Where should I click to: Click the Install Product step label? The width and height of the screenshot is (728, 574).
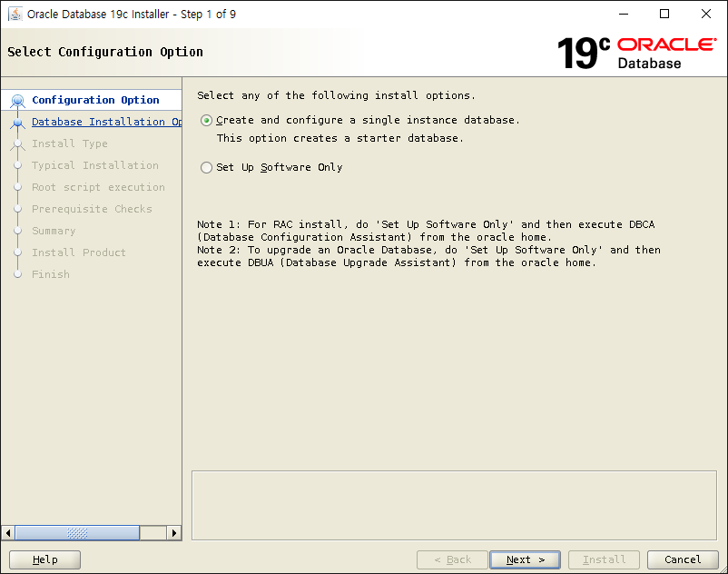[x=79, y=252]
